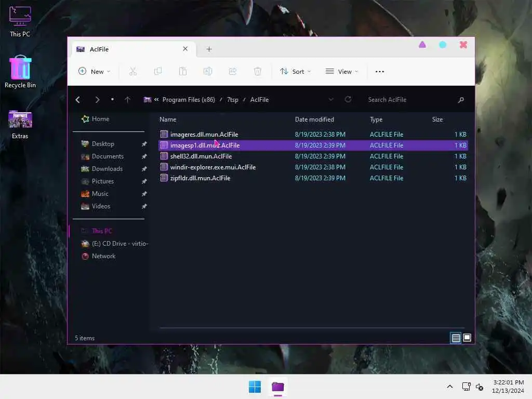The height and width of the screenshot is (399, 532).
Task: Open the This PC desktop icon
Action: coord(20,21)
